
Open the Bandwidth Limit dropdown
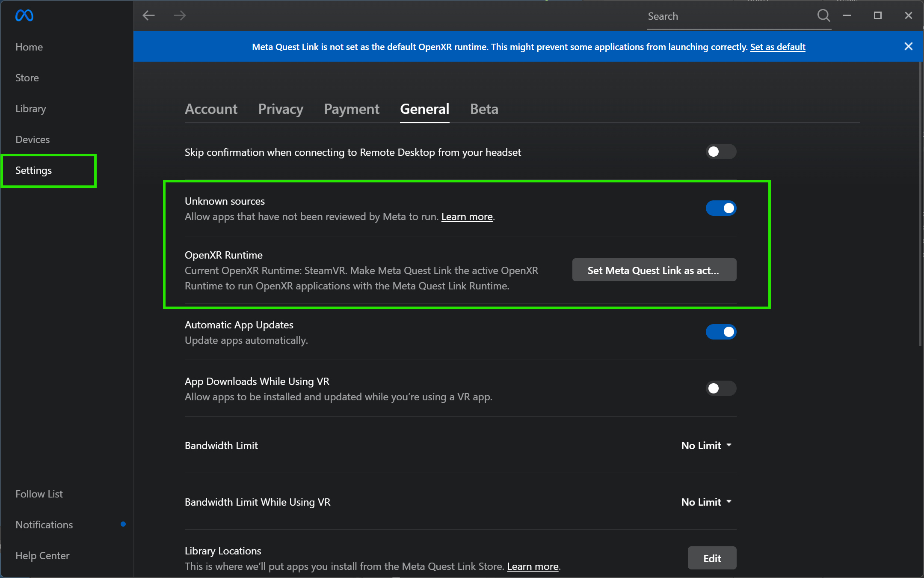[x=707, y=446]
